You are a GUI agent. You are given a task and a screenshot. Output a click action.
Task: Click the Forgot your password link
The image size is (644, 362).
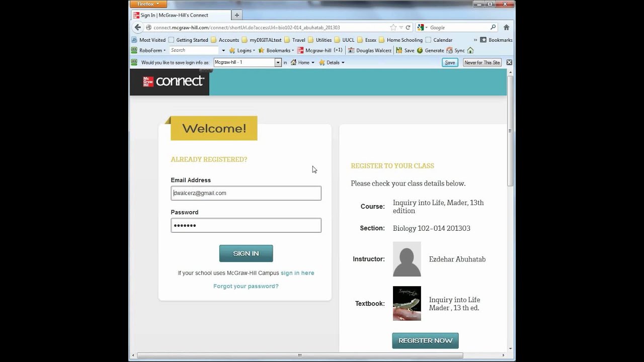pyautogui.click(x=246, y=286)
